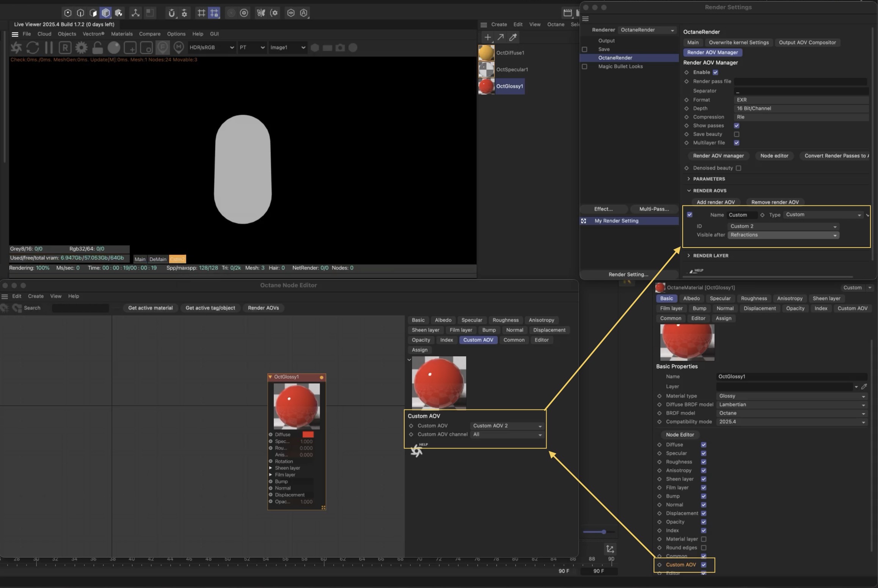Click Get active material button
This screenshot has width=878, height=588.
(x=150, y=308)
